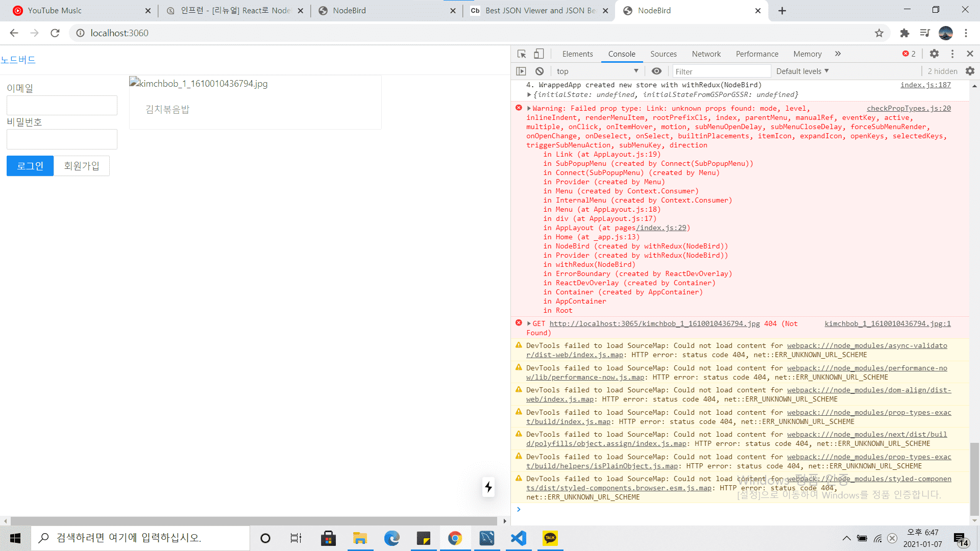Toggle the console sidebar panel icon

click(521, 71)
